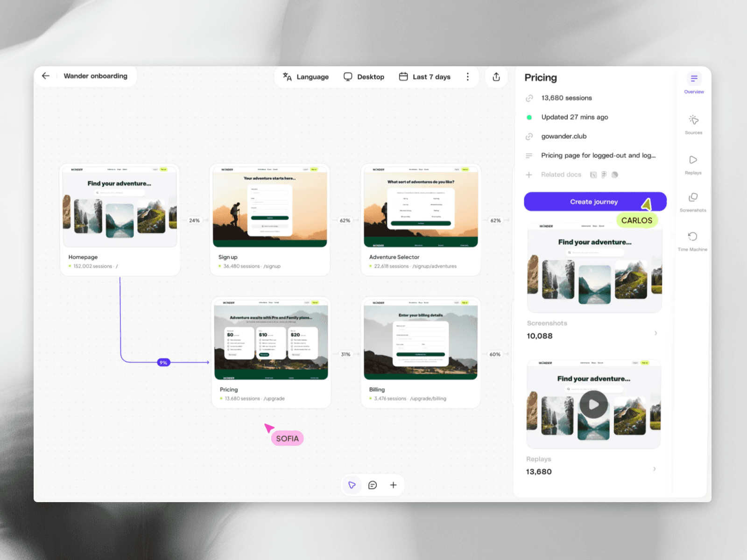This screenshot has width=747, height=560.
Task: Open the Replays sidebar tab
Action: tap(693, 165)
